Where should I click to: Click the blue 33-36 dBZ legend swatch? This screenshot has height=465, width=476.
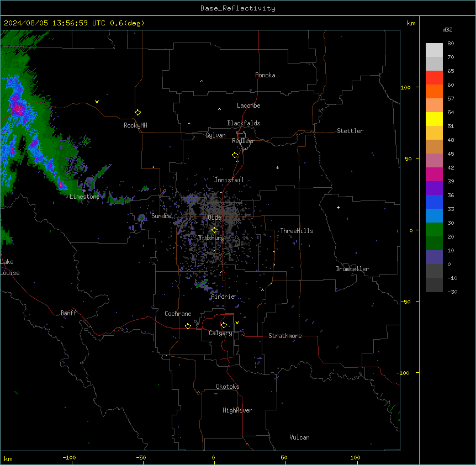[x=434, y=202]
